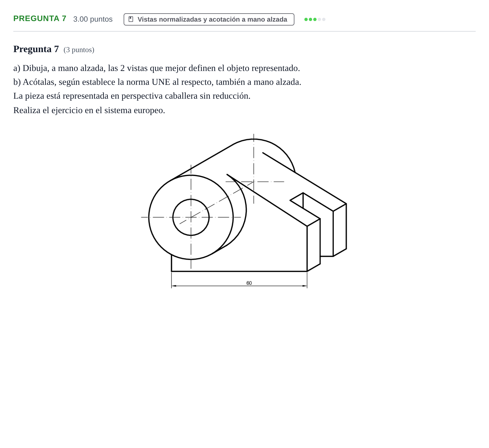This screenshot has width=489, height=448.
Task: Click the line starting 'a) Dibuja, a mano alzada'
Action: 157,68
